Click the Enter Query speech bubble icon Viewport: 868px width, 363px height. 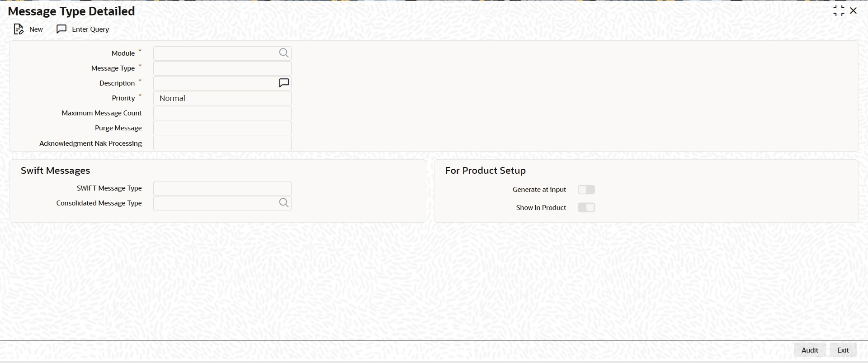(61, 29)
